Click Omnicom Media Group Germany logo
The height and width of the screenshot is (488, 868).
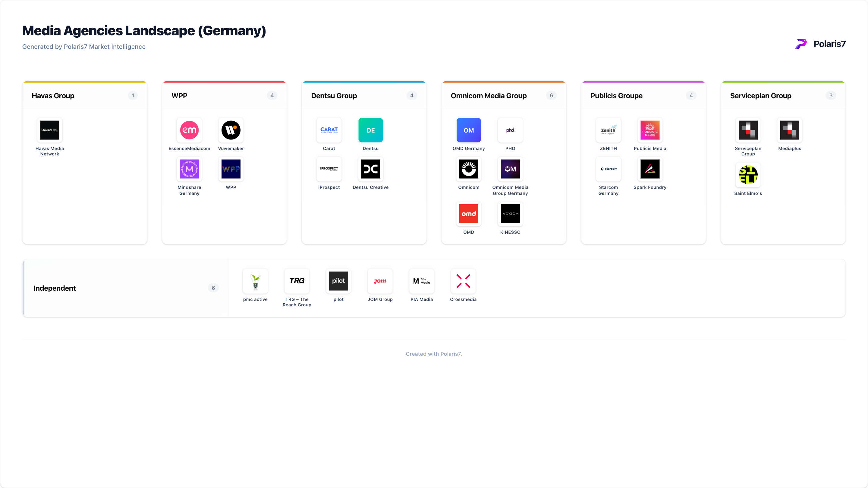510,169
